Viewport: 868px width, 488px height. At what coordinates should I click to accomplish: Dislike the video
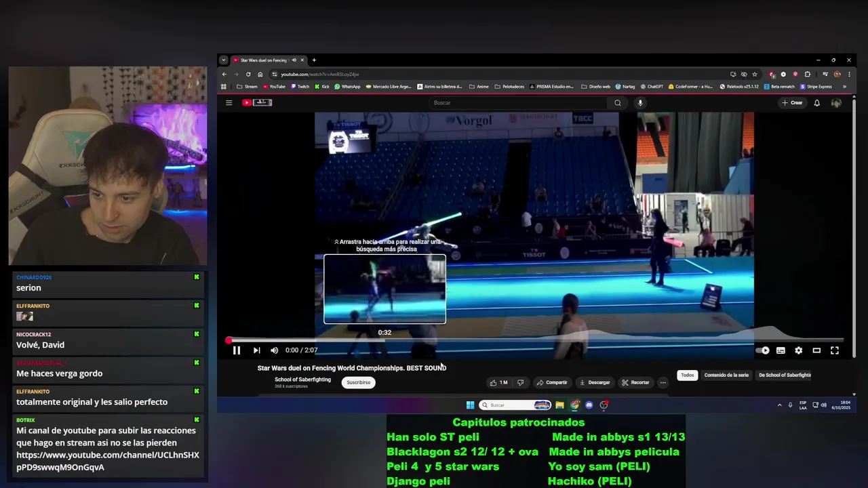(x=521, y=382)
